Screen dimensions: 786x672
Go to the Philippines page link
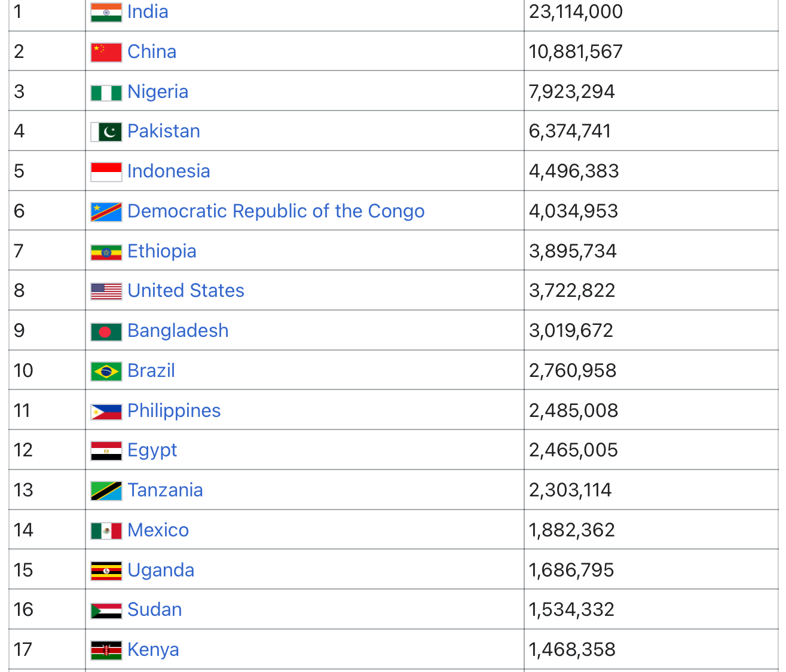tap(174, 410)
